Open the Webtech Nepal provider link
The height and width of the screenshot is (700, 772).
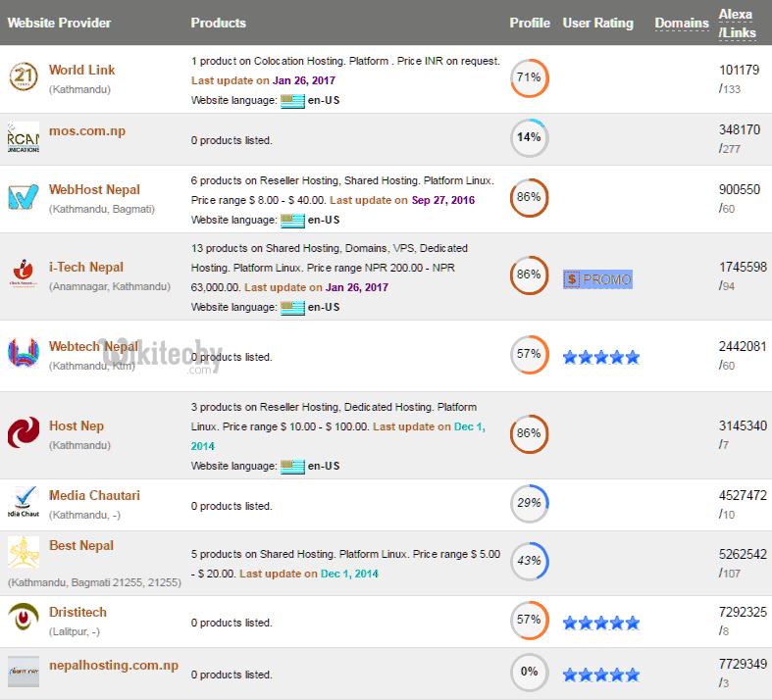93,346
